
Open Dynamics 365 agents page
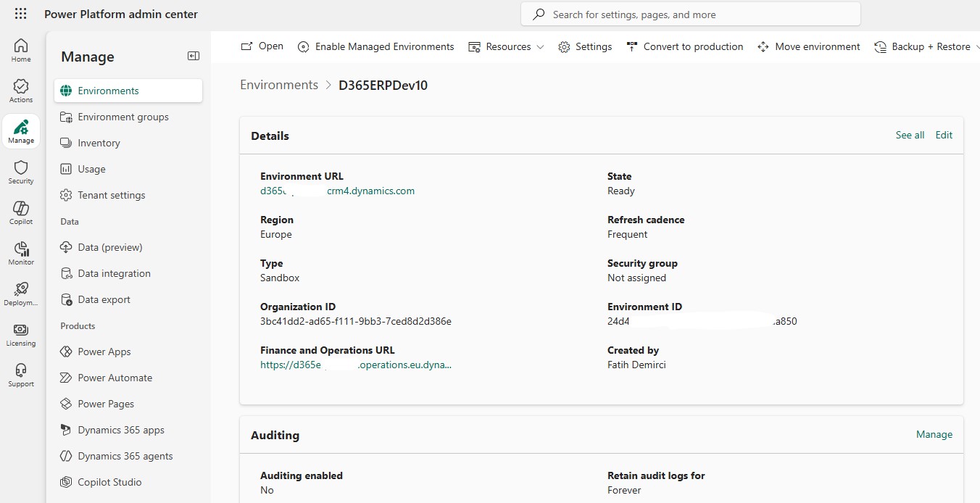tap(128, 456)
